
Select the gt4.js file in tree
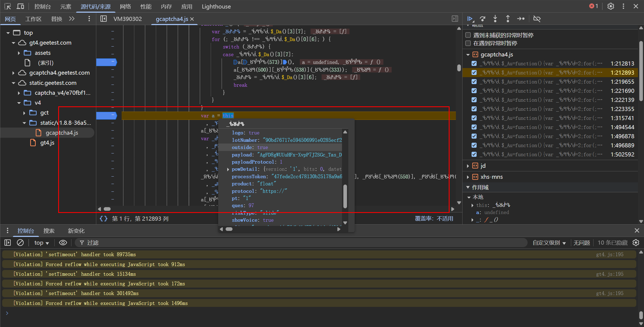pos(47,143)
